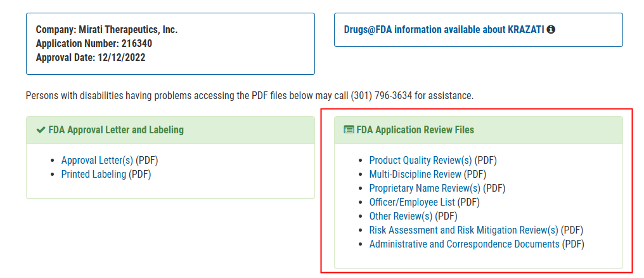Click the phone number (301) 796-3634
Screen dimensions: 644x278
[382, 96]
